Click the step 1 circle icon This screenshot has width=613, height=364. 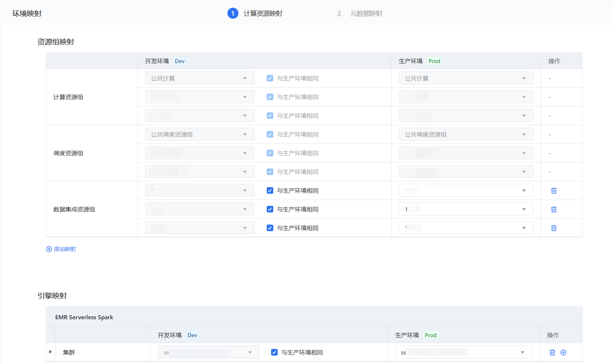(233, 14)
